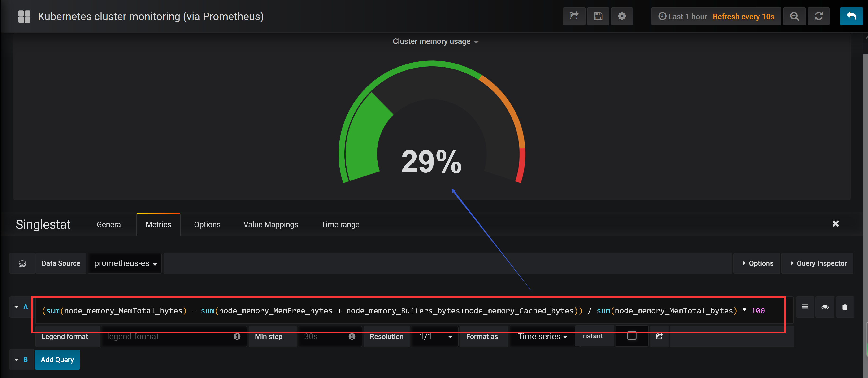The height and width of the screenshot is (378, 868).
Task: Open the Last 1 hour time picker
Action: pyautogui.click(x=683, y=17)
